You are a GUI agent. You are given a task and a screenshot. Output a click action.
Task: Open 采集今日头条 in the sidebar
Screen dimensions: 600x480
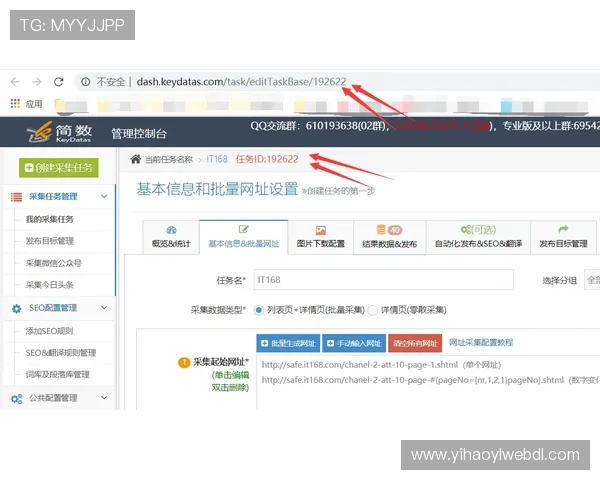(49, 285)
